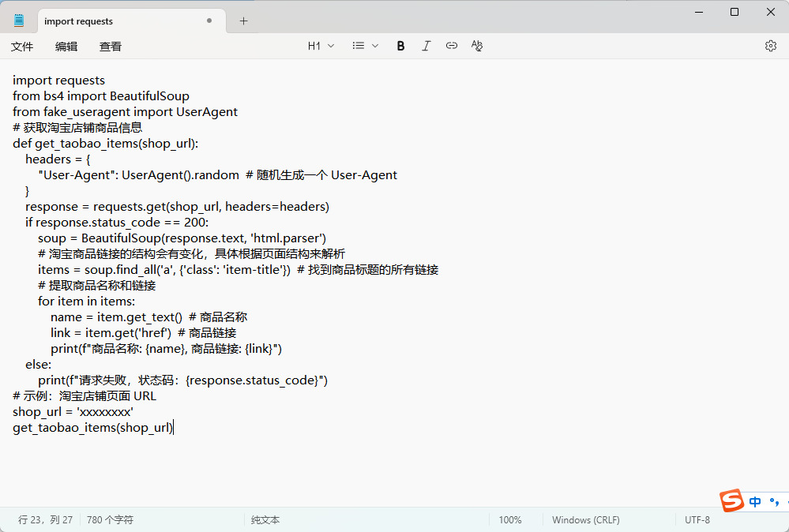Click the line 'def get_taobao_items(shop_url):'

[106, 144]
